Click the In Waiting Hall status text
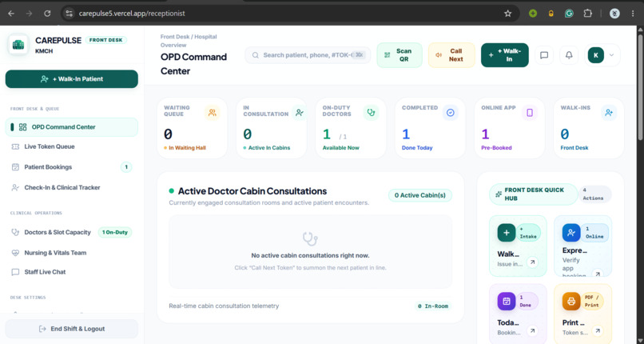The width and height of the screenshot is (644, 344). tap(187, 148)
